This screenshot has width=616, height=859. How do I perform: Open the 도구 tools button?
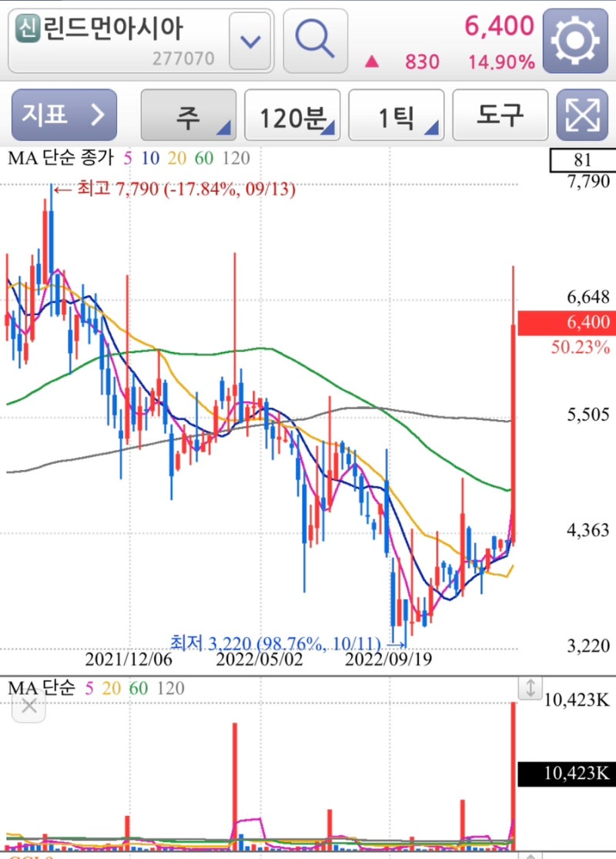pyautogui.click(x=500, y=115)
